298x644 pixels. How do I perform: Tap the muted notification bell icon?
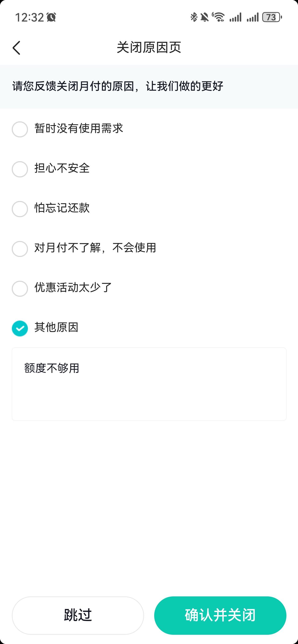coord(204,17)
